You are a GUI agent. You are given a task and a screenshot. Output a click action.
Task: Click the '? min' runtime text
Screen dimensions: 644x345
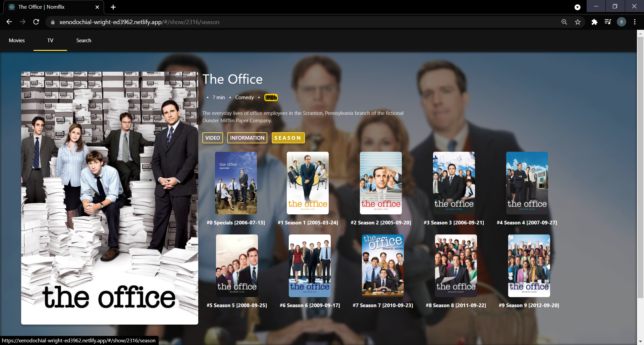pos(219,97)
